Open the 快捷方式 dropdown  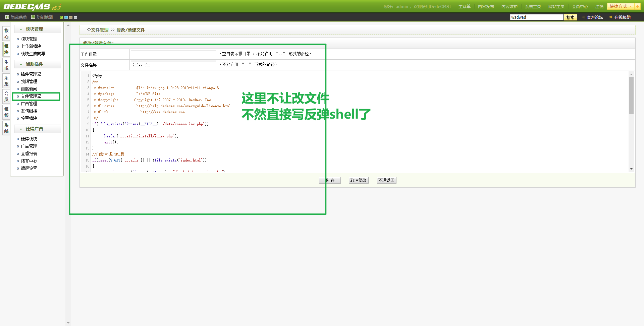621,6
